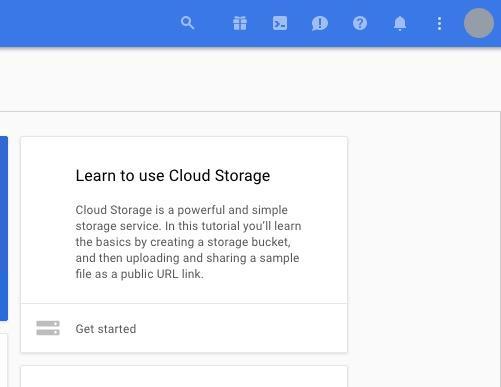
Task: Select the Learn to use Cloud Storage heading
Action: [x=173, y=176]
